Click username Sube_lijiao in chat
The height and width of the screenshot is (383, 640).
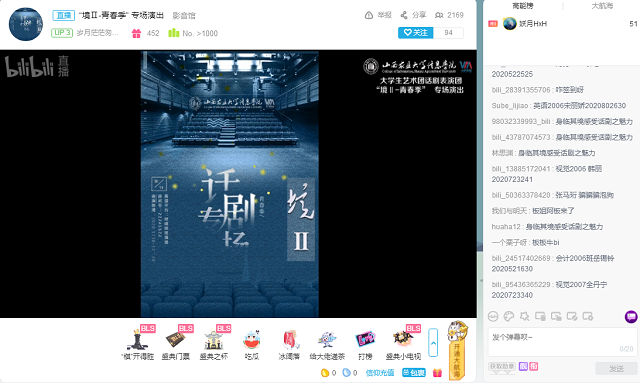pos(510,106)
